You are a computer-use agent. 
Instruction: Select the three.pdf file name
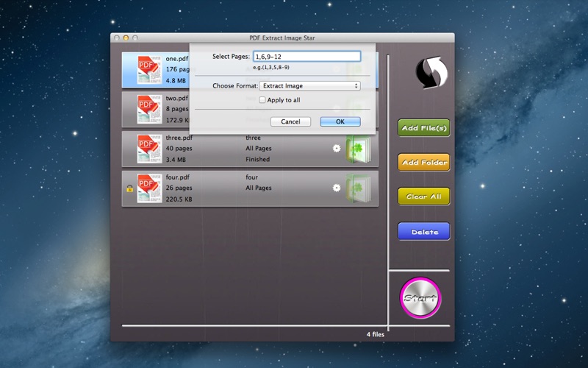click(x=179, y=138)
